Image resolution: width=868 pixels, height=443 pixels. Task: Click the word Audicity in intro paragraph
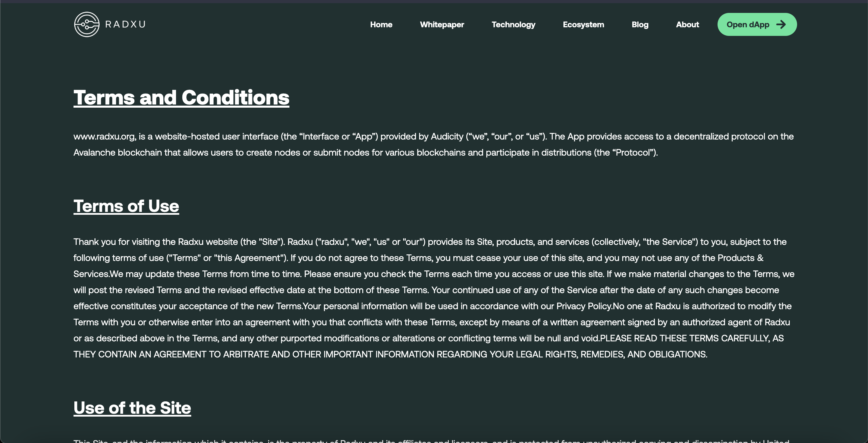[x=447, y=136]
